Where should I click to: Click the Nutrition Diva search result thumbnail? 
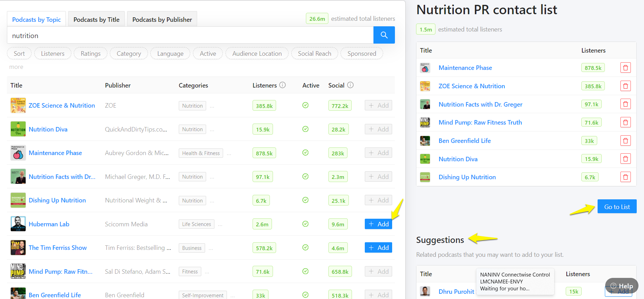pos(18,129)
